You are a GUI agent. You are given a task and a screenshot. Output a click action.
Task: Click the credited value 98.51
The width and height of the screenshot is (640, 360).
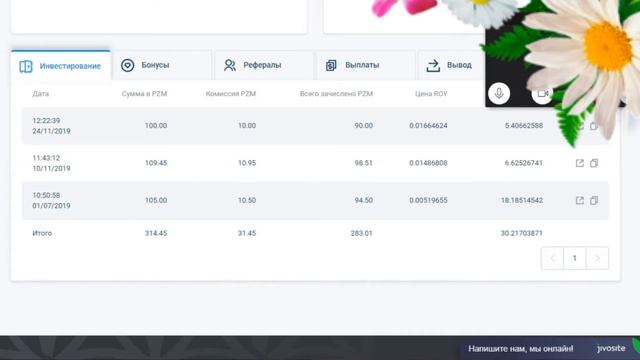click(x=363, y=163)
